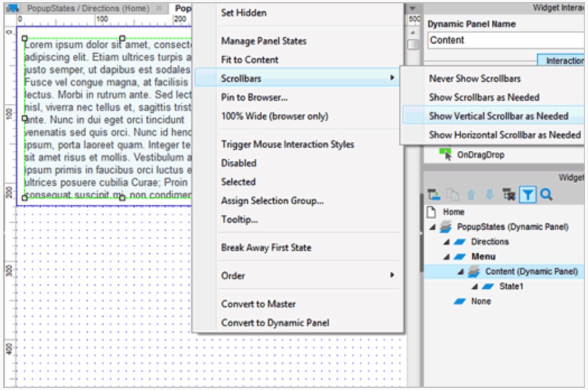588x390 pixels.
Task: Collapse the PopupStates tree node arrow
Action: [432, 227]
